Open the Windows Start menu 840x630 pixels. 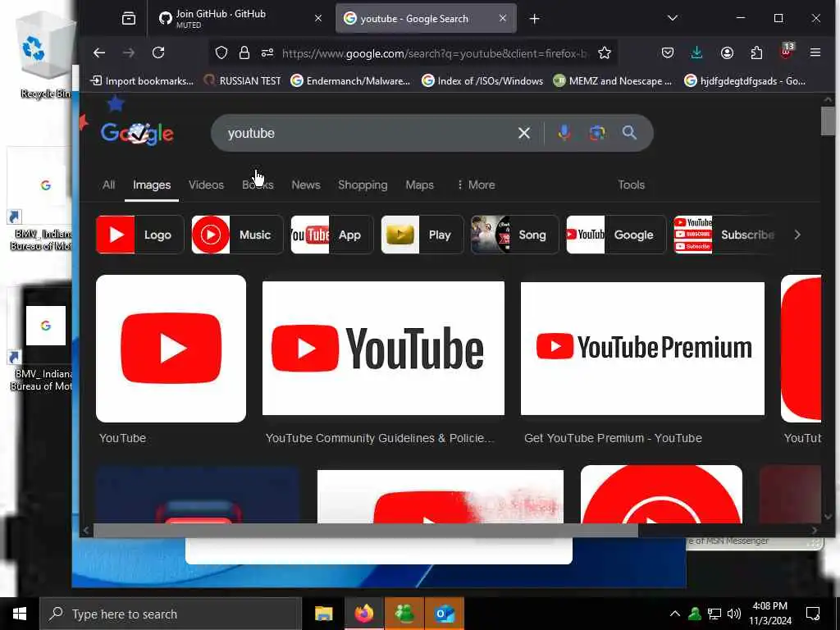pos(20,614)
